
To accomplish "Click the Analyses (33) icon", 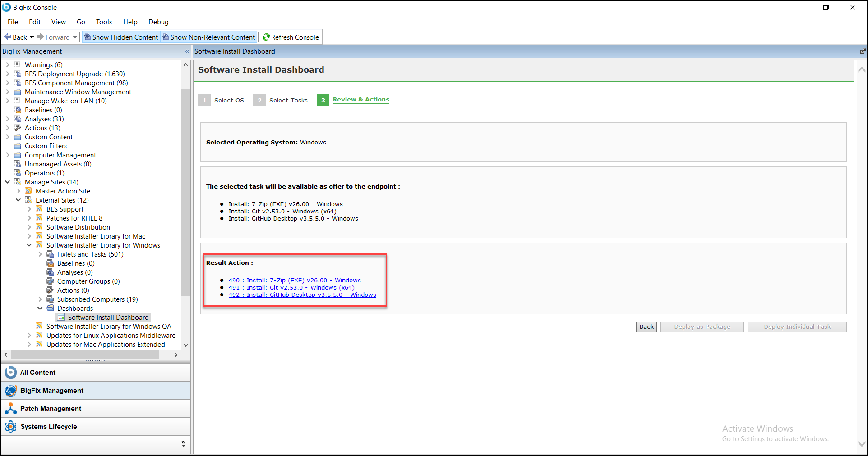I will (18, 119).
